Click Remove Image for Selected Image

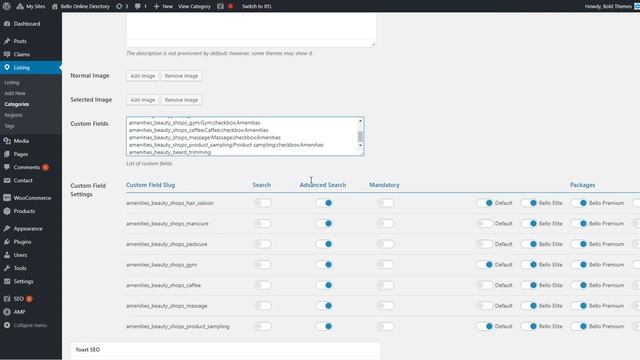tap(181, 100)
